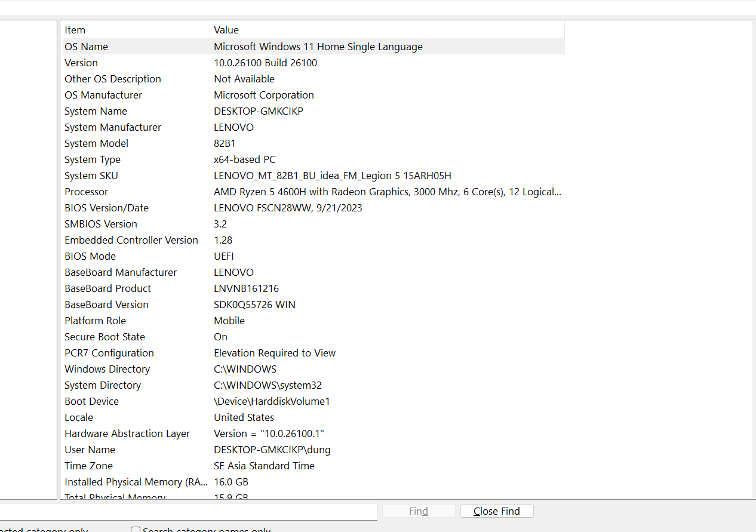Select the Processor row
756x532 pixels.
[x=314, y=192]
